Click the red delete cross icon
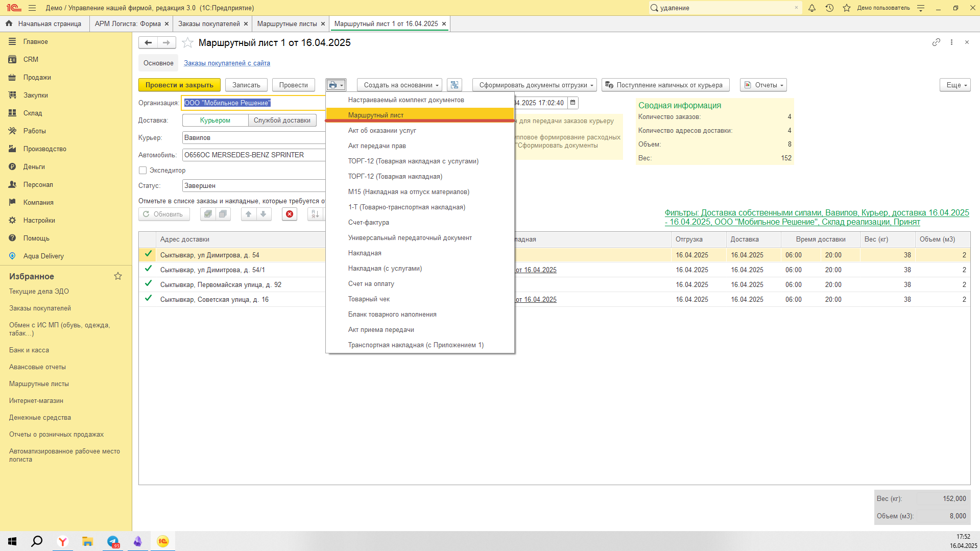The height and width of the screenshot is (551, 980). (290, 214)
